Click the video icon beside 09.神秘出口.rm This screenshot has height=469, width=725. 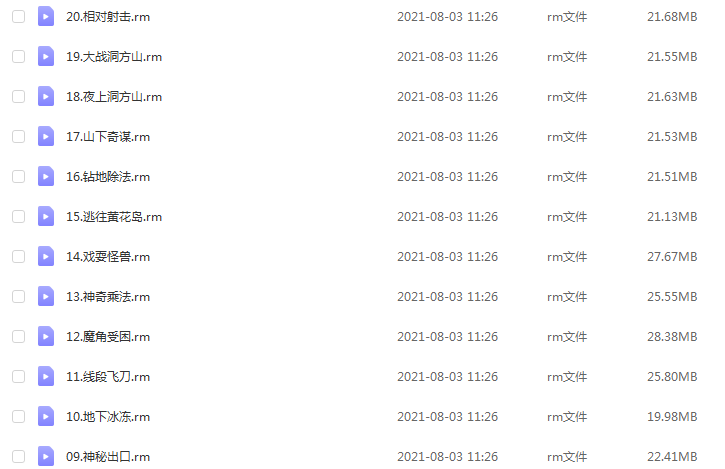click(x=46, y=457)
